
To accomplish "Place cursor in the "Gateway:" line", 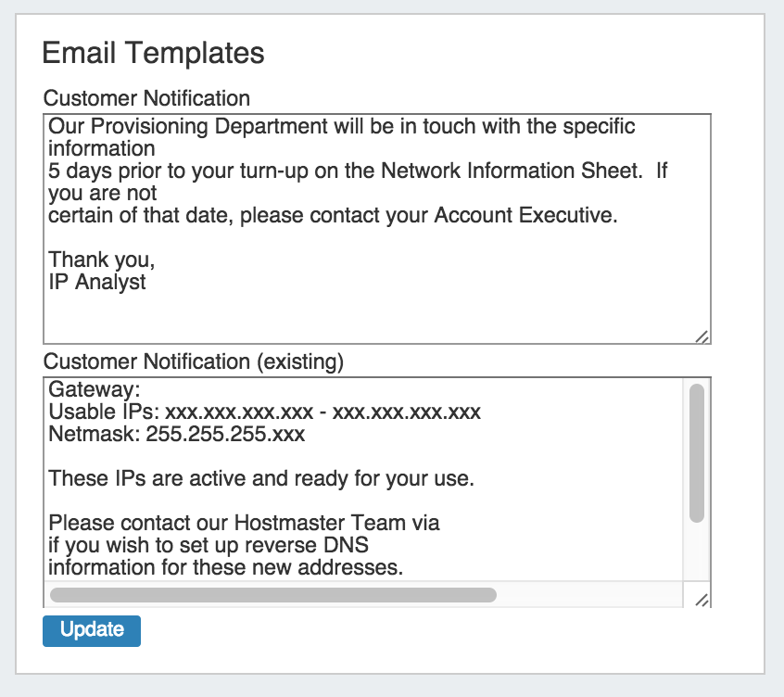I will coord(94,389).
